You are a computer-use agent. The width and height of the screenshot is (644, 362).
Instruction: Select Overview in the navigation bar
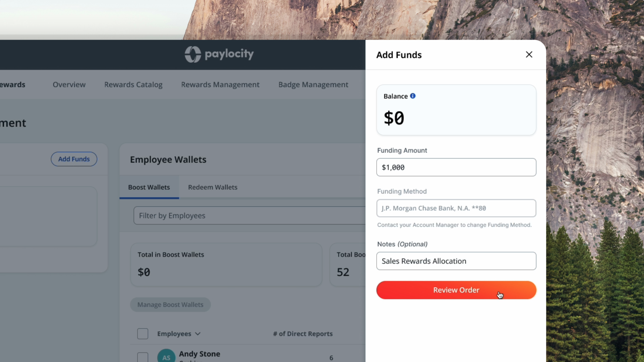pyautogui.click(x=69, y=84)
